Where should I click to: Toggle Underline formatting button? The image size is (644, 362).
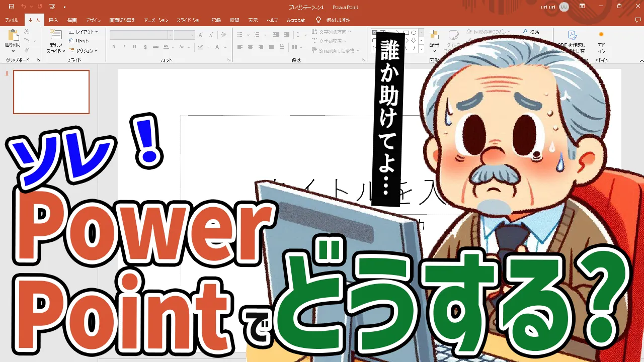click(134, 47)
